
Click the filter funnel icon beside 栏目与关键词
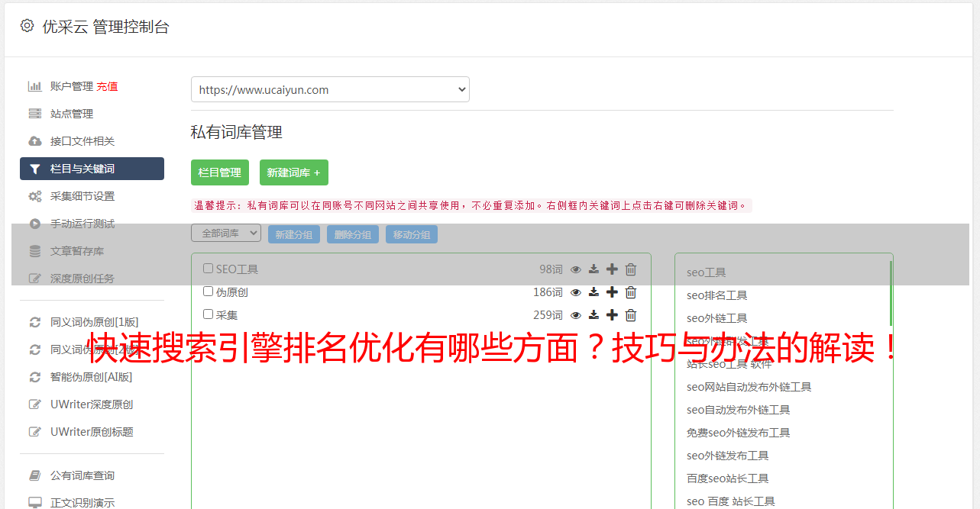click(34, 169)
